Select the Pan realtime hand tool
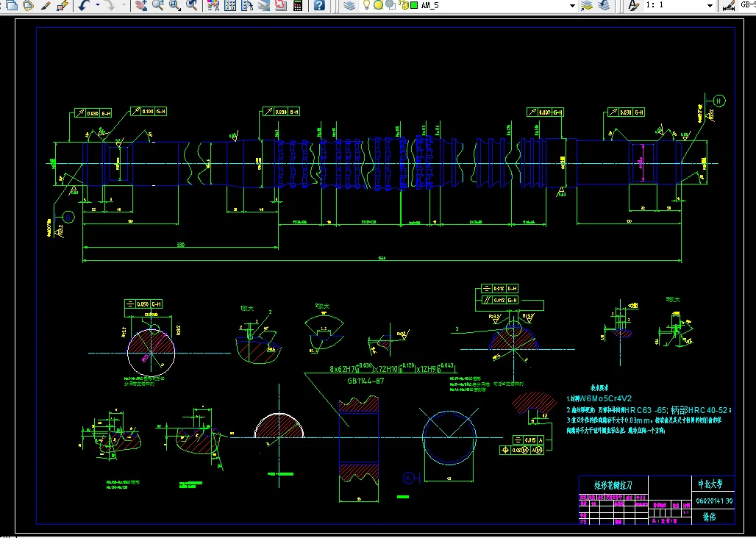Image resolution: width=756 pixels, height=538 pixels. 140,5
